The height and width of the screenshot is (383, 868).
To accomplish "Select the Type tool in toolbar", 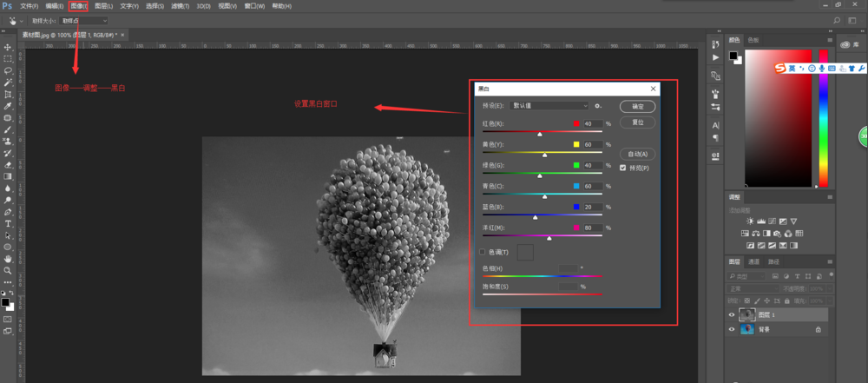I will coord(8,223).
